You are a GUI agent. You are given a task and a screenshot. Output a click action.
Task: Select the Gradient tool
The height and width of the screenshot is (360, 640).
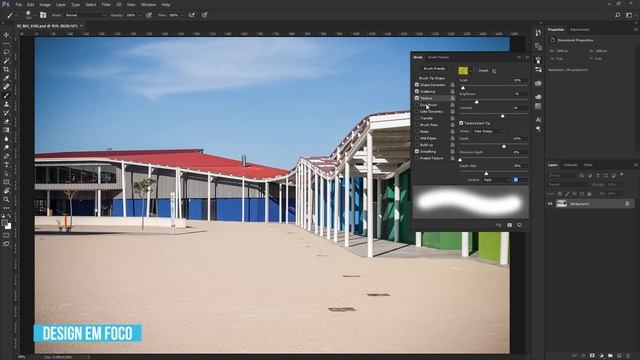pyautogui.click(x=6, y=130)
